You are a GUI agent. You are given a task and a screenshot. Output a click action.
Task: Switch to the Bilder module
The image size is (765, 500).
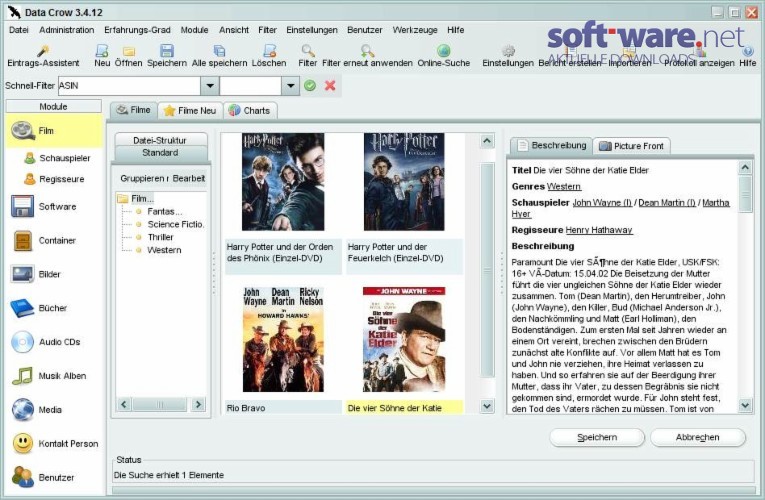(x=36, y=274)
